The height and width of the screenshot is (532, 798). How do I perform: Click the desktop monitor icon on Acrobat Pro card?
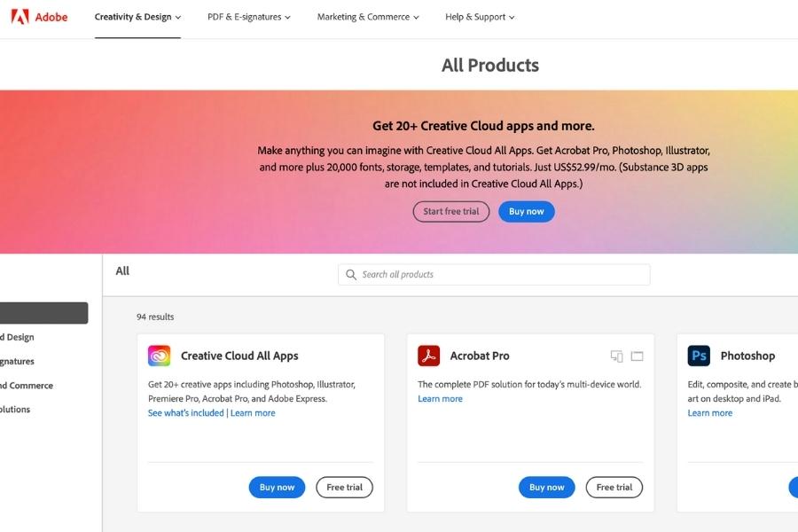point(637,355)
